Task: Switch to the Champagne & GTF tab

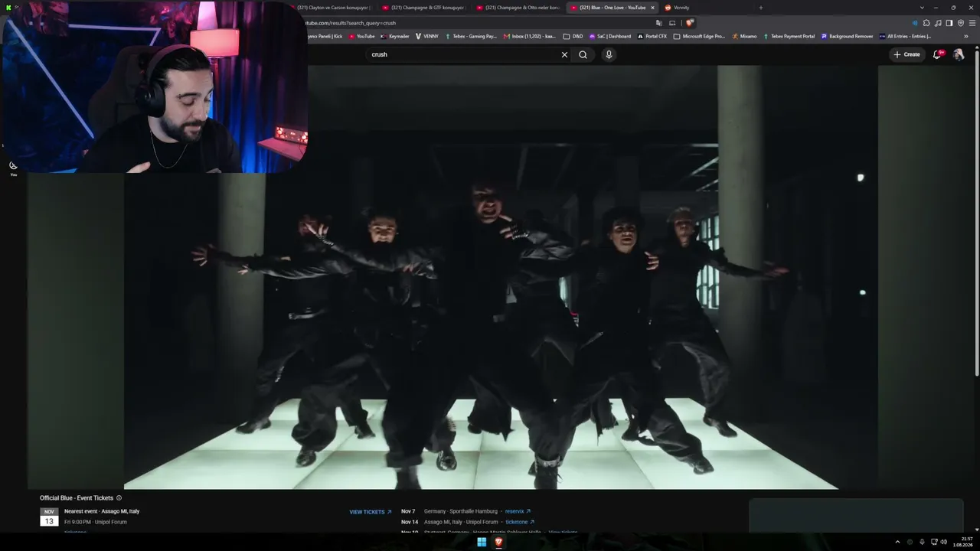Action: pyautogui.click(x=423, y=8)
